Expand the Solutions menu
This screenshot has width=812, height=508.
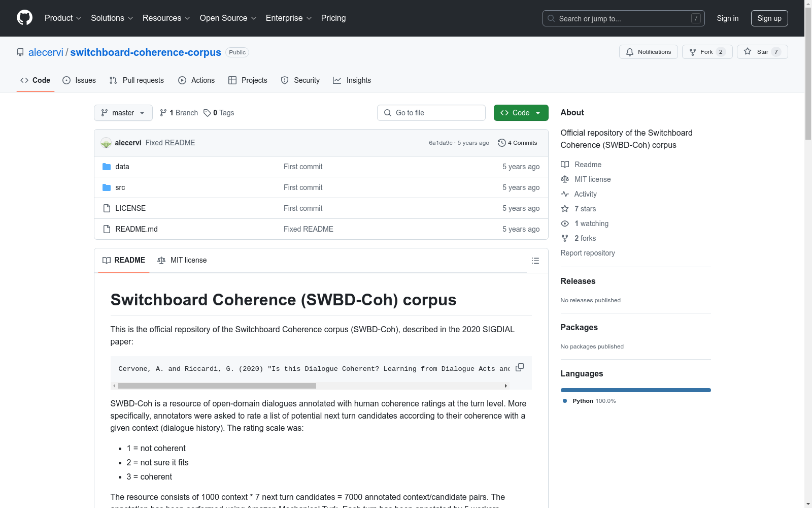(112, 18)
